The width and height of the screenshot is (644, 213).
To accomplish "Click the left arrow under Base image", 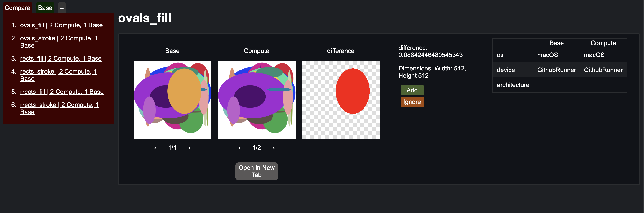I will coord(157,148).
